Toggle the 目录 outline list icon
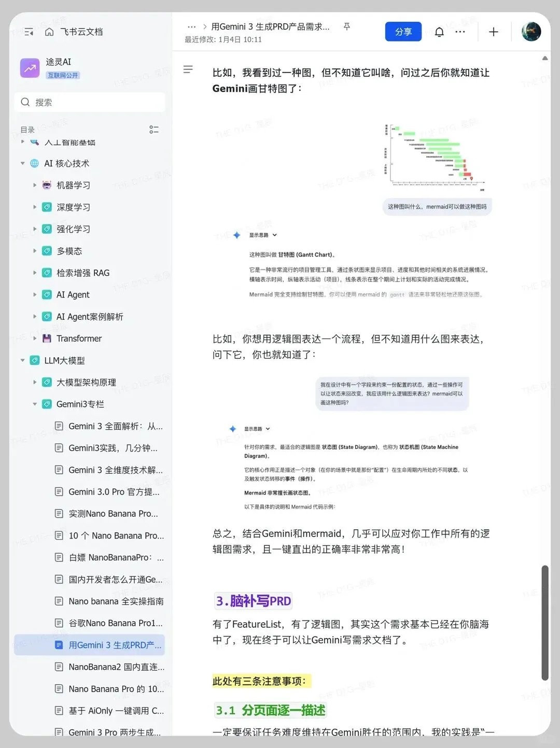The height and width of the screenshot is (748, 560). point(154,130)
